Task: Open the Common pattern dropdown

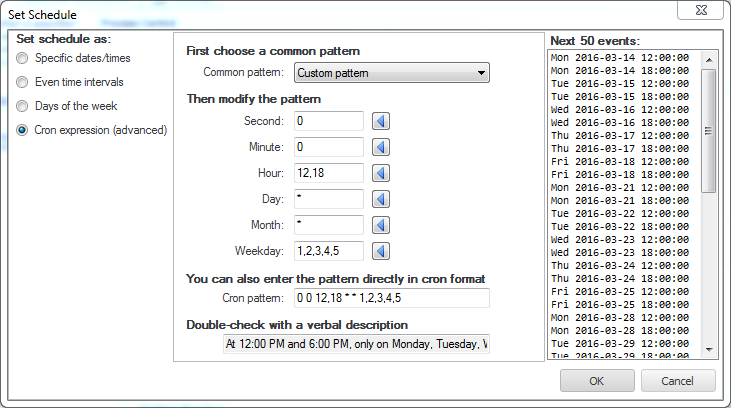Action: (x=391, y=72)
